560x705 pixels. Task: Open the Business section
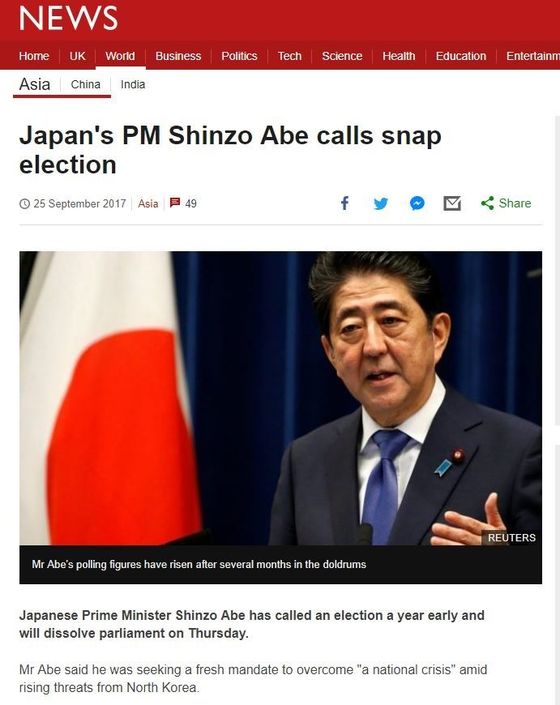point(178,56)
